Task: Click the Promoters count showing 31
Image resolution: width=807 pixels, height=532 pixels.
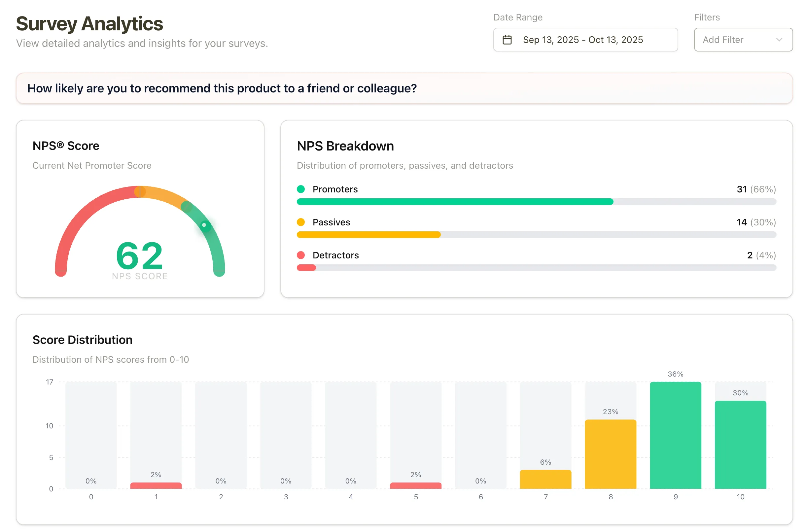Action: [742, 189]
